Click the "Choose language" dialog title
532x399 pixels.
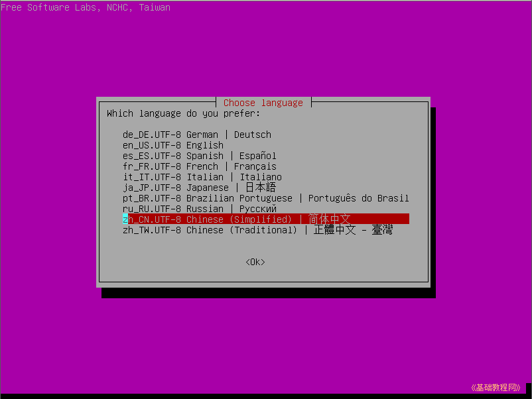point(263,103)
